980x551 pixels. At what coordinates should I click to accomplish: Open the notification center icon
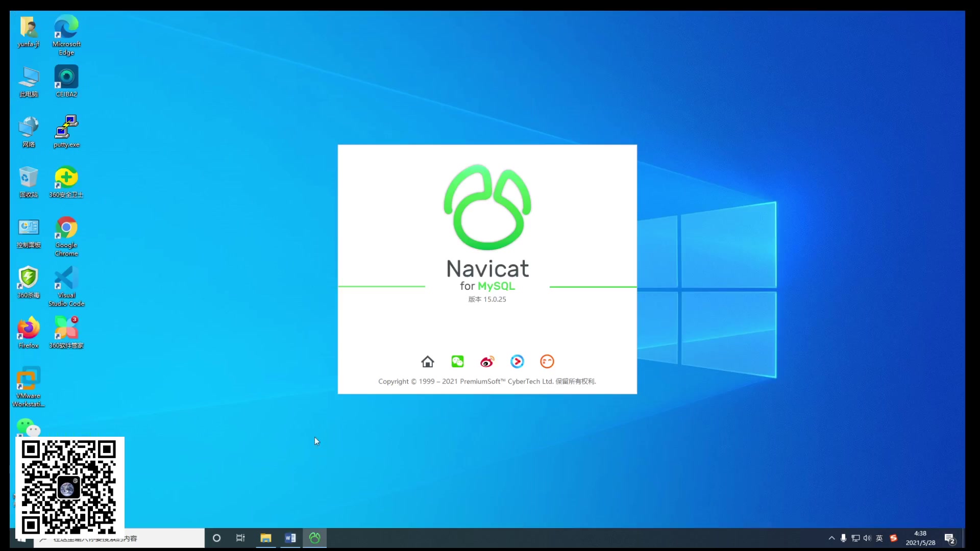[950, 538]
